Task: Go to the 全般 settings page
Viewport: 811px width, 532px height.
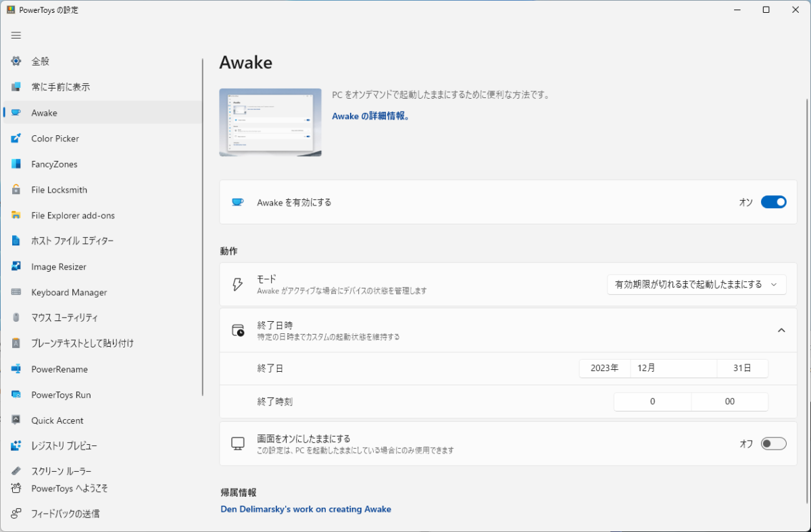Action: 103,62
